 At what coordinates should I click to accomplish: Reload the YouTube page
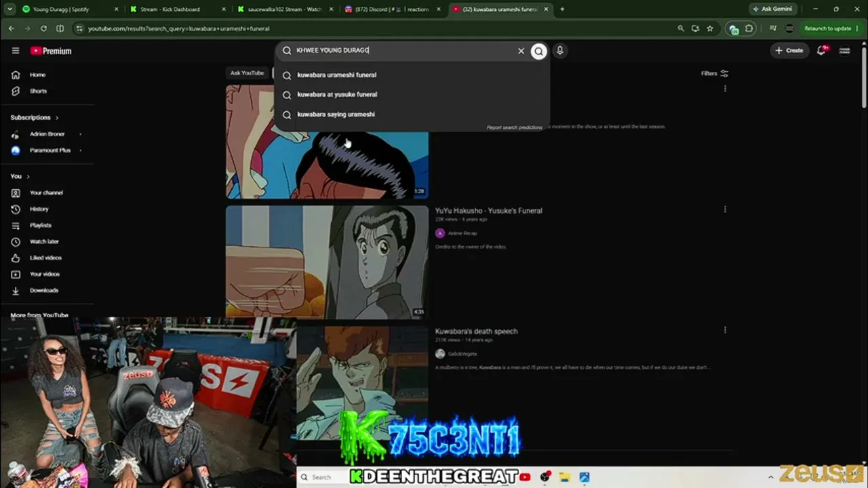click(43, 28)
